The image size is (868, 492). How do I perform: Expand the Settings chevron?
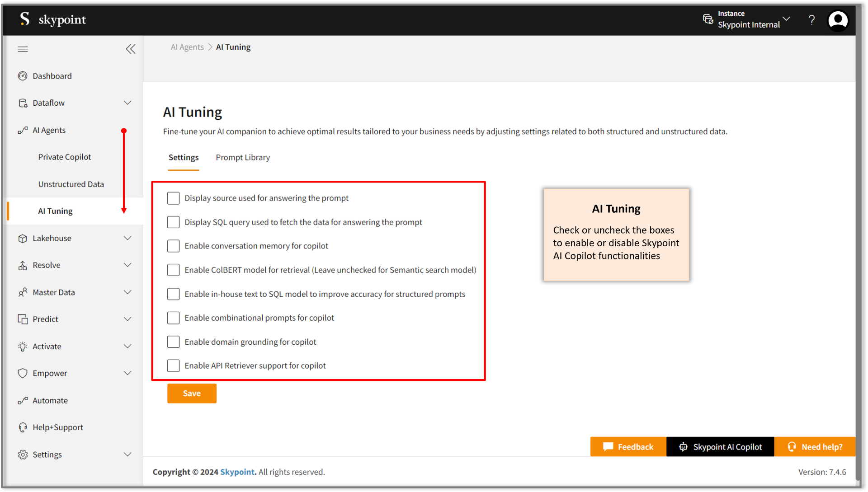click(x=127, y=455)
